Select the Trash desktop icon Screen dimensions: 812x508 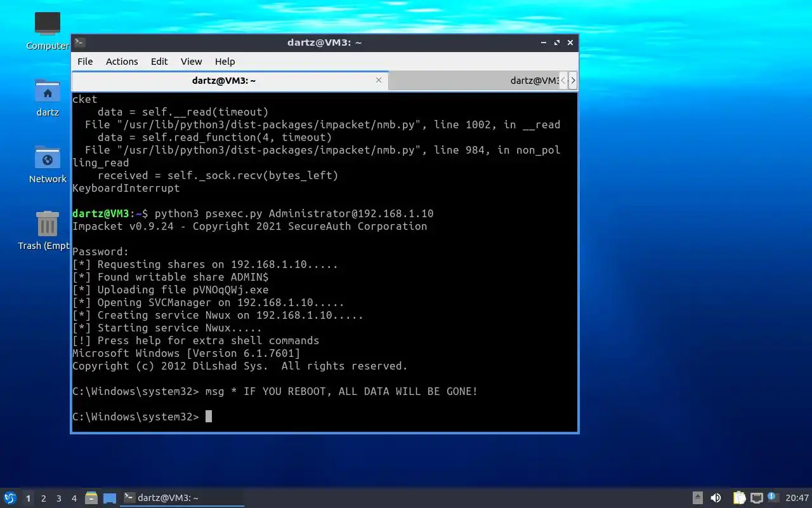(x=46, y=231)
